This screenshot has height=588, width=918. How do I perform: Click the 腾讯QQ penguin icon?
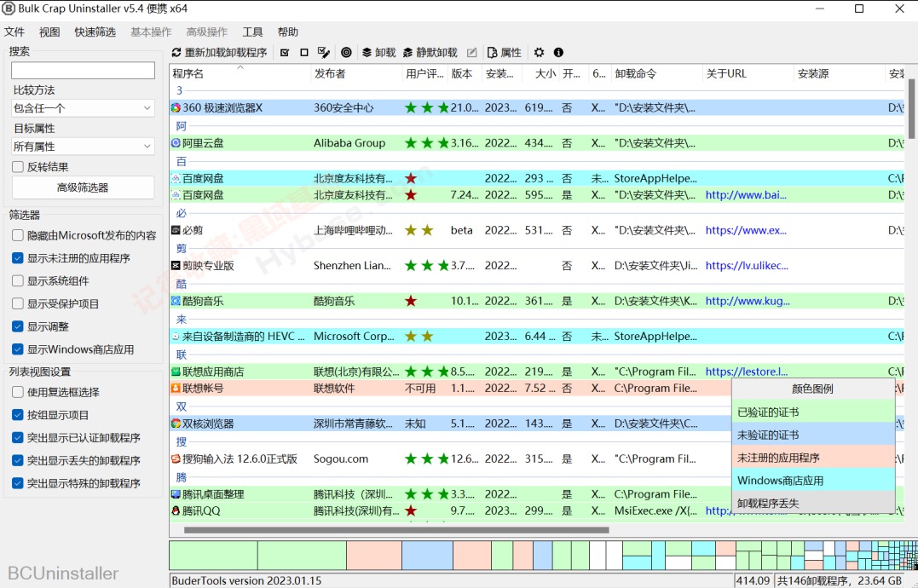click(176, 510)
